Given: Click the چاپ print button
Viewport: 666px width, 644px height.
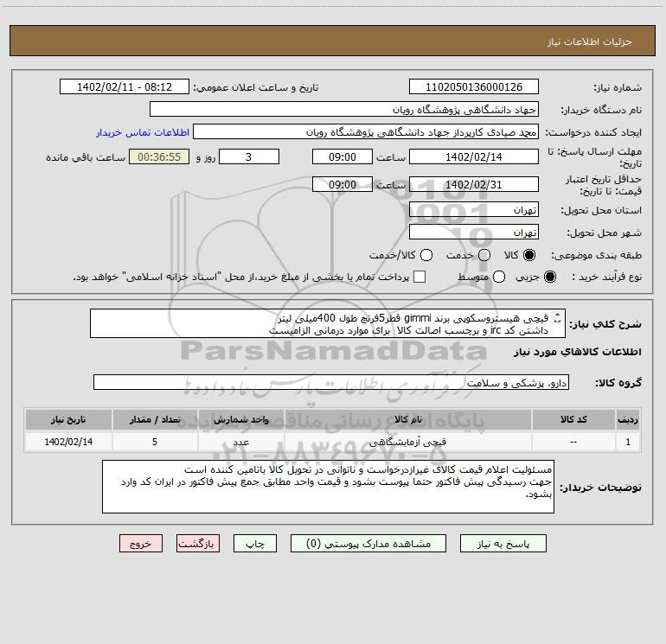Looking at the screenshot, I should [x=255, y=544].
